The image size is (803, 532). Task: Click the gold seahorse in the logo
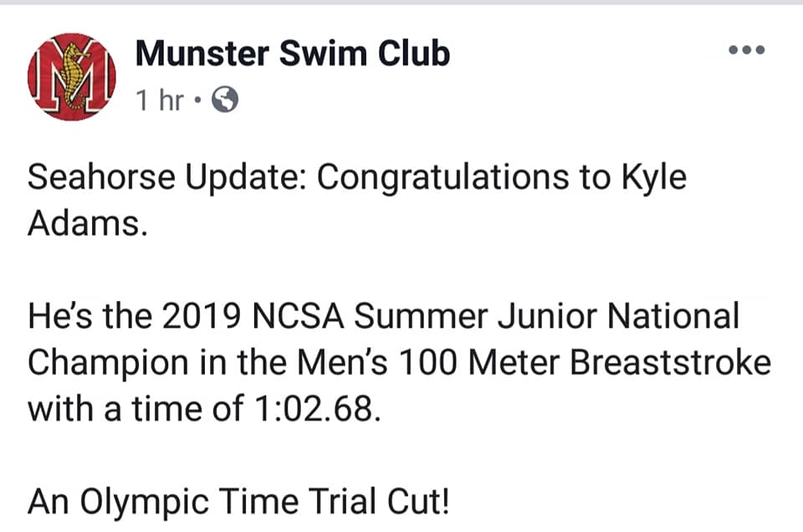72,76
